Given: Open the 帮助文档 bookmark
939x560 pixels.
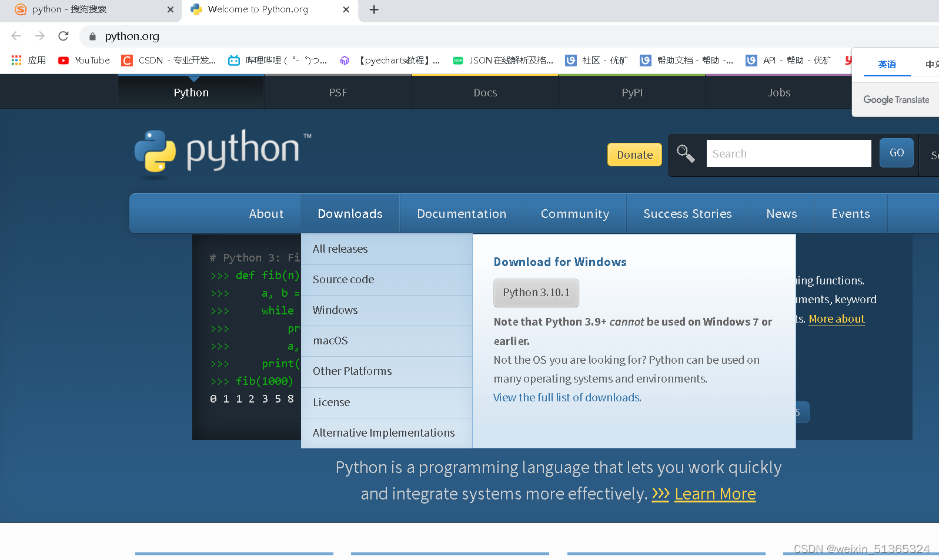Looking at the screenshot, I should pos(686,60).
